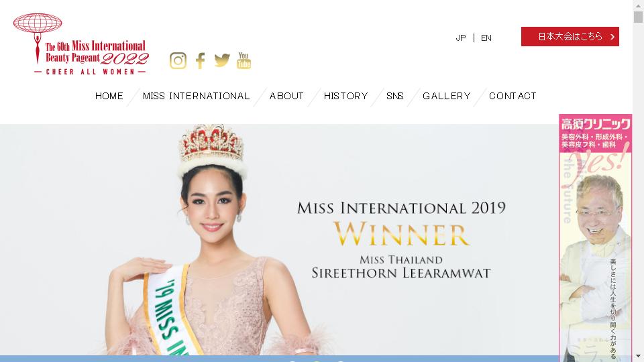
Task: Click the scrollbar up arrow
Action: (x=638, y=4)
